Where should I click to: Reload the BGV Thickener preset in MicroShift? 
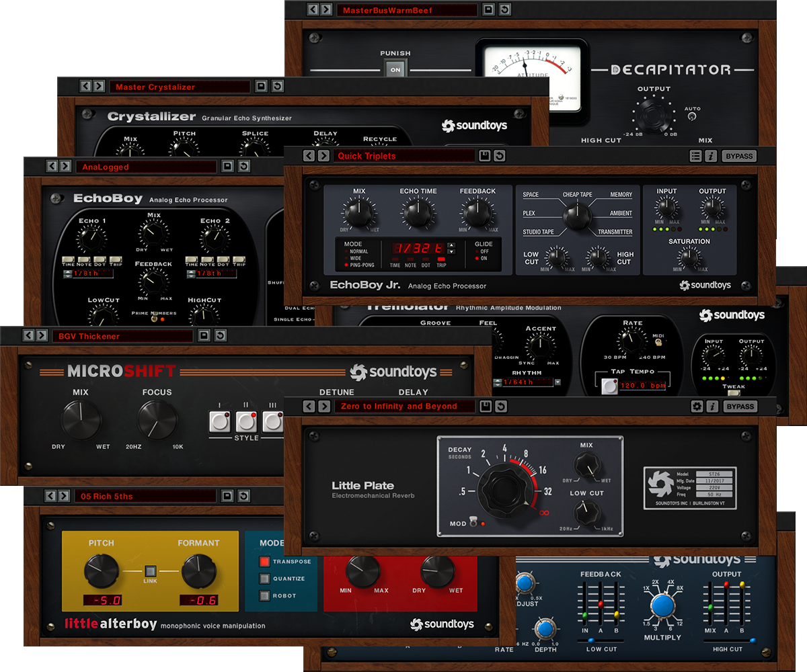coord(220,335)
